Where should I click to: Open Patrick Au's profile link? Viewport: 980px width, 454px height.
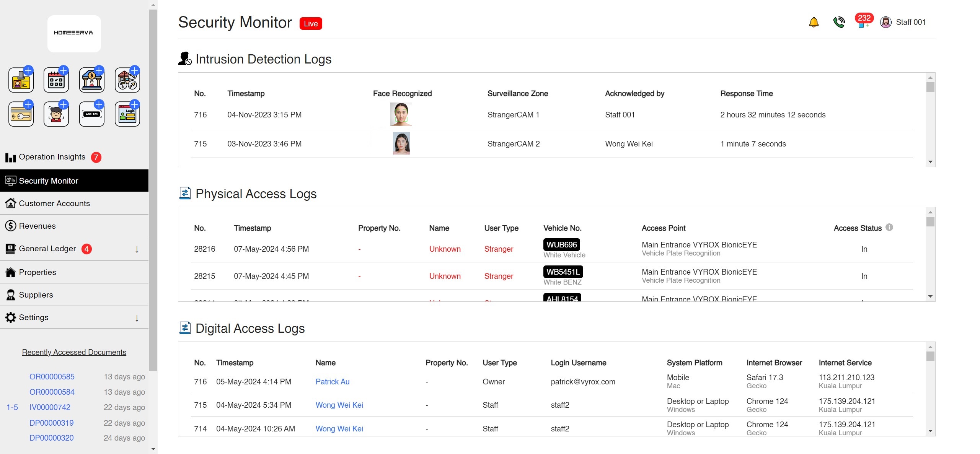332,381
